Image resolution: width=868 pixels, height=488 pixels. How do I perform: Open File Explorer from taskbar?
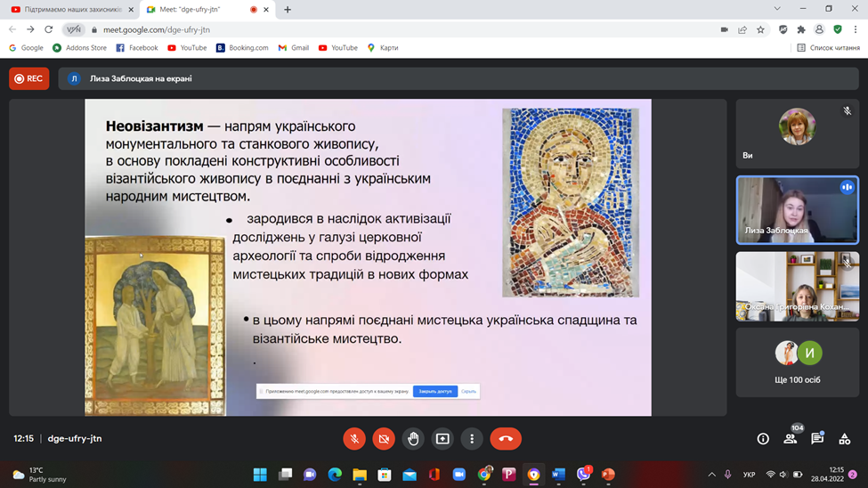coord(360,475)
